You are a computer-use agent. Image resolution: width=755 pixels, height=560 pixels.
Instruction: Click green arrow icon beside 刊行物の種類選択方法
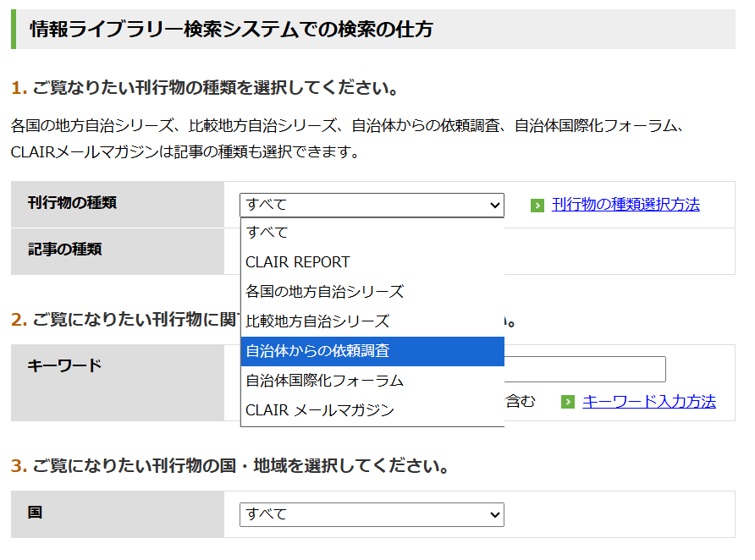click(x=537, y=206)
